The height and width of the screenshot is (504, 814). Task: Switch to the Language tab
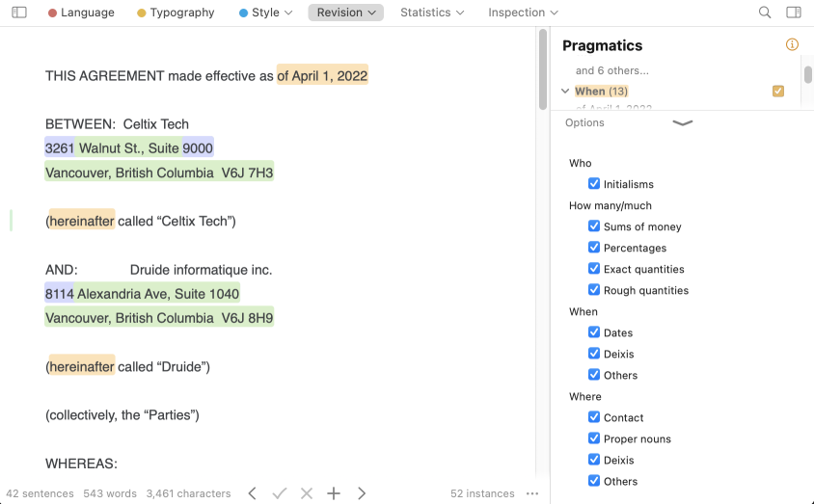[81, 13]
